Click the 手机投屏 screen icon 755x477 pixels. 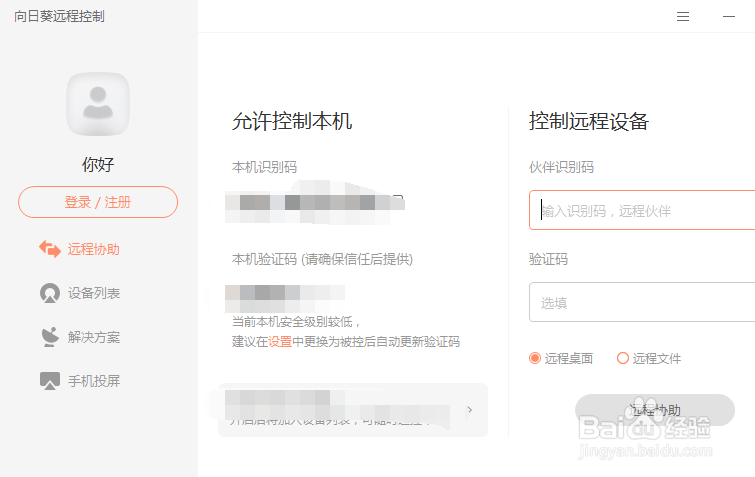(50, 381)
